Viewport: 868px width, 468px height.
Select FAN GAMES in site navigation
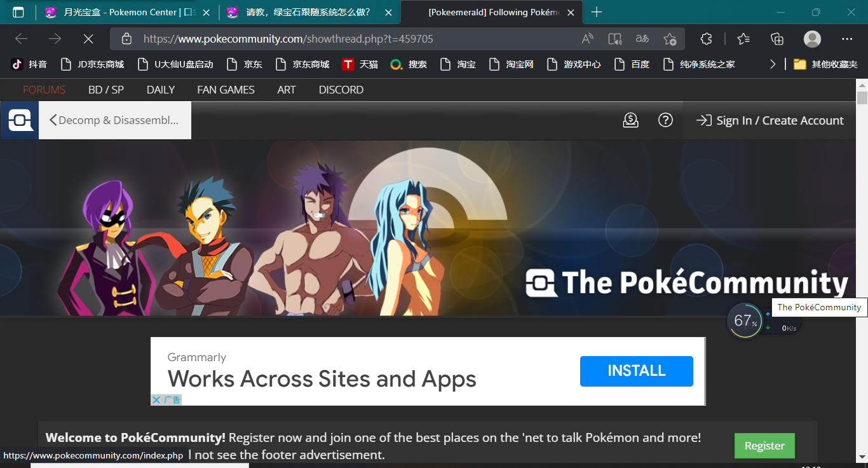tap(226, 90)
